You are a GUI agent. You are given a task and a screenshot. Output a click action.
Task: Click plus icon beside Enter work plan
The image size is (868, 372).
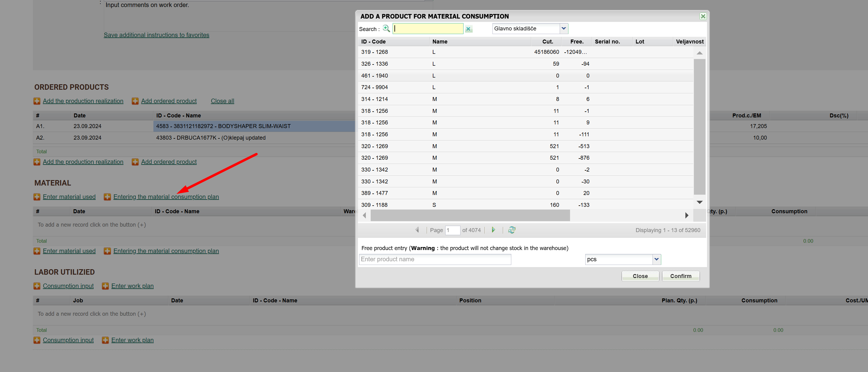[105, 286]
